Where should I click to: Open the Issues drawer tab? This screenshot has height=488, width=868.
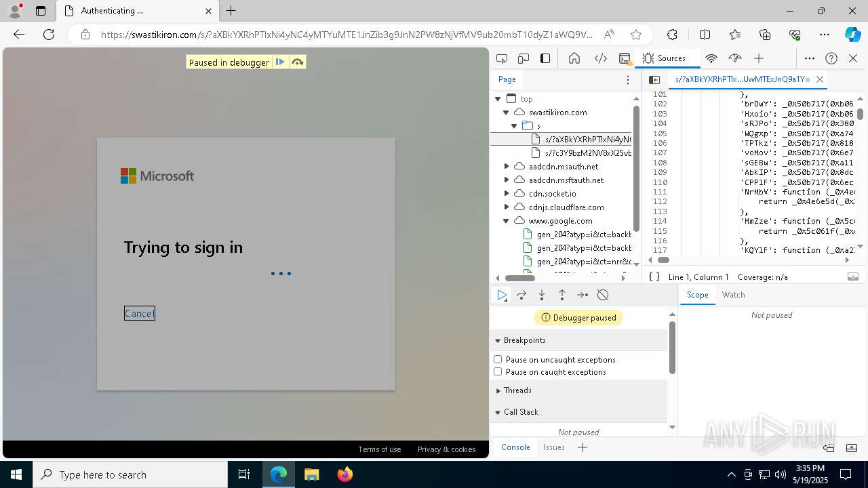pos(554,447)
